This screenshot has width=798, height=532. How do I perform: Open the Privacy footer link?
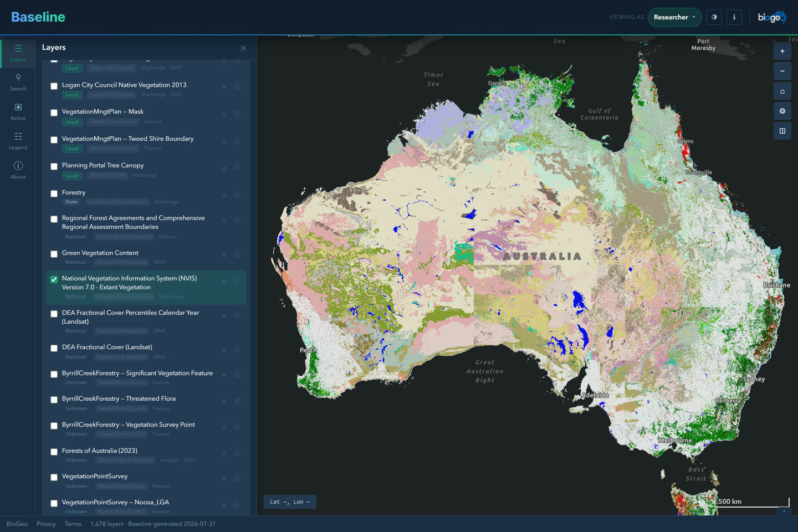(46, 524)
